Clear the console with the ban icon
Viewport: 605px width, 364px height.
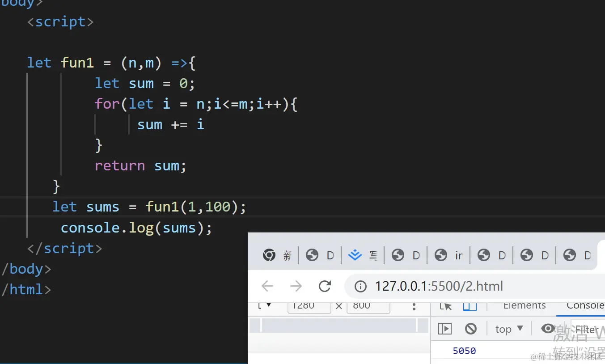click(470, 329)
